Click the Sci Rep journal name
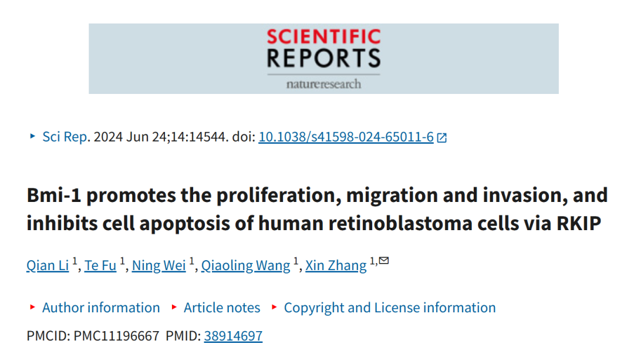The height and width of the screenshot is (364, 634). coord(65,137)
